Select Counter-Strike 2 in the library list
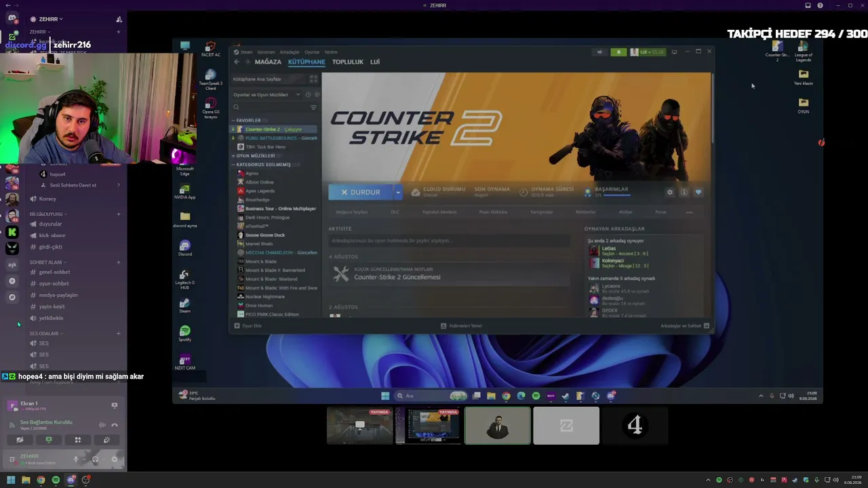This screenshot has width=868, height=488. coord(274,129)
